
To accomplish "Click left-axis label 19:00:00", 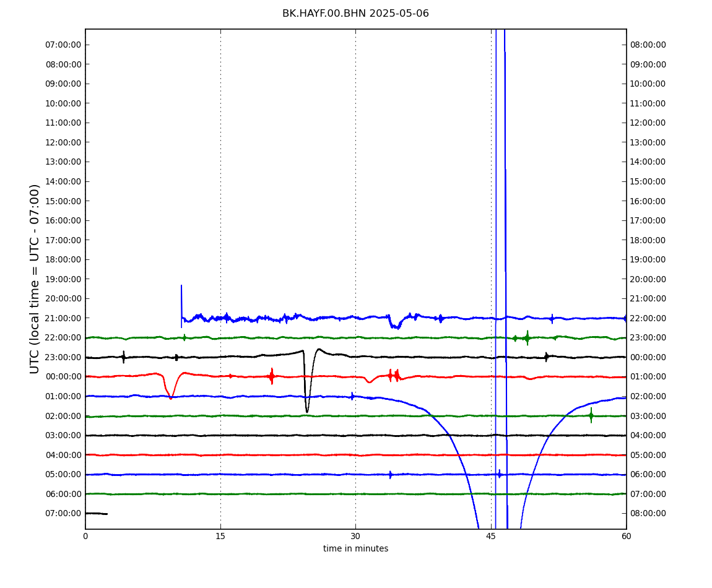I will click(64, 279).
